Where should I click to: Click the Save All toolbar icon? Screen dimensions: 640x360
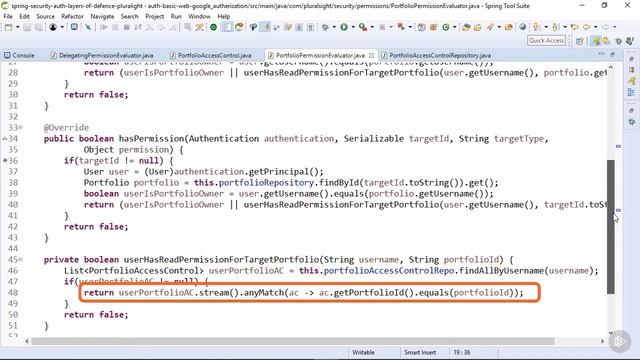pos(38,27)
